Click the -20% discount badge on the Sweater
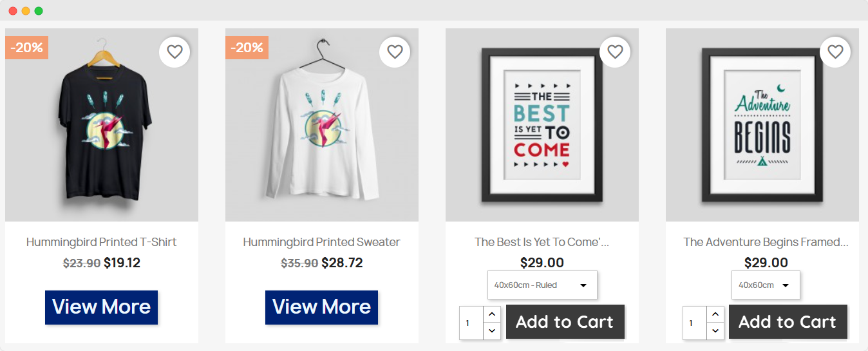The width and height of the screenshot is (868, 351). (x=247, y=48)
